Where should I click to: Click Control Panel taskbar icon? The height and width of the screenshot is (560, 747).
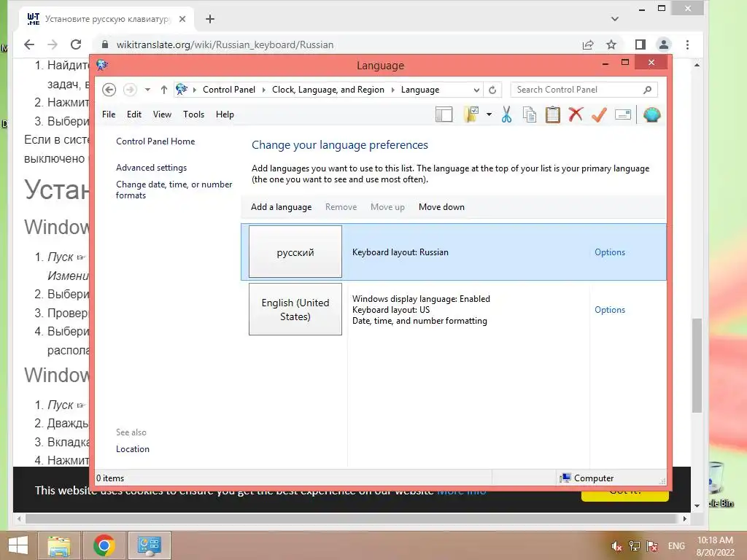[150, 545]
